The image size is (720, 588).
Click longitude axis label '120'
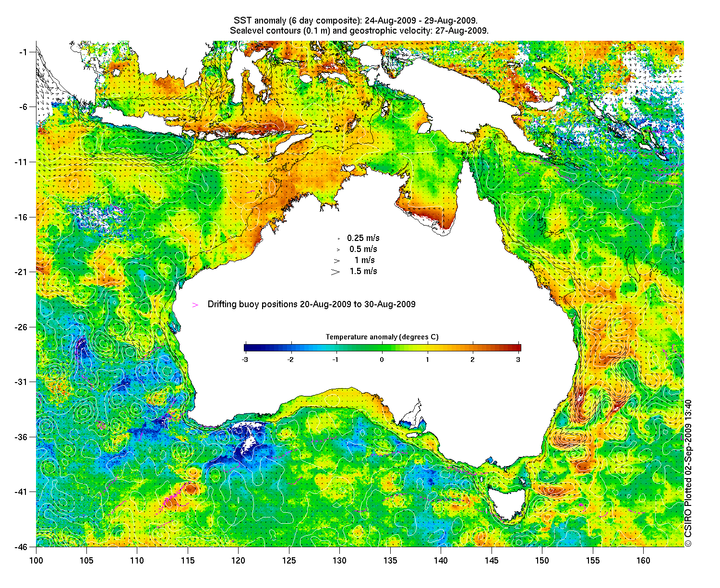pyautogui.click(x=239, y=561)
